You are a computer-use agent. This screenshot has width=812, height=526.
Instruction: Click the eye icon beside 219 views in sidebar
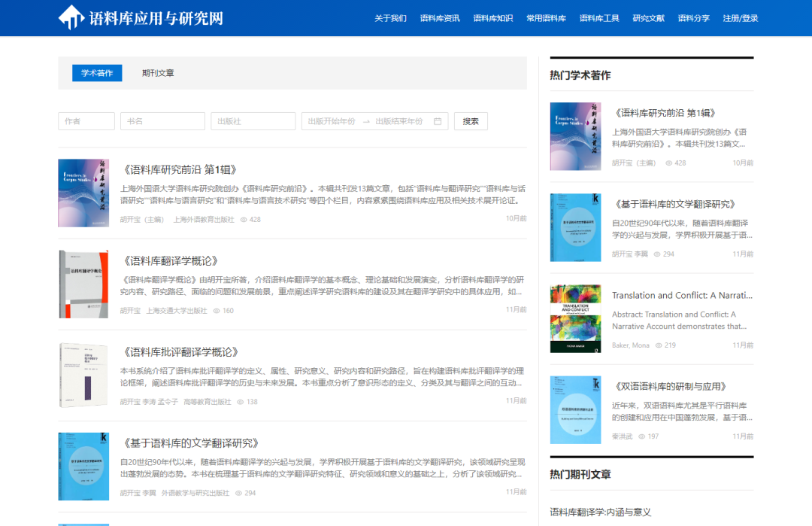(x=659, y=345)
